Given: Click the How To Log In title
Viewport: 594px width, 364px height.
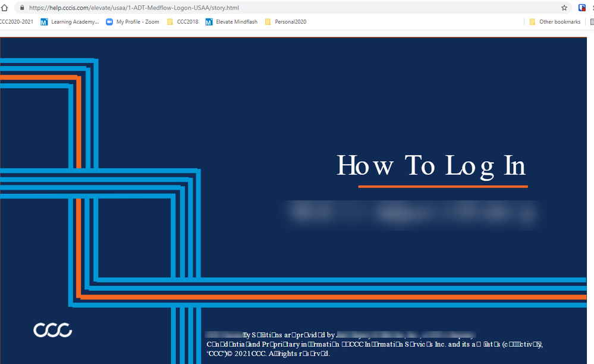Looking at the screenshot, I should click(x=431, y=166).
